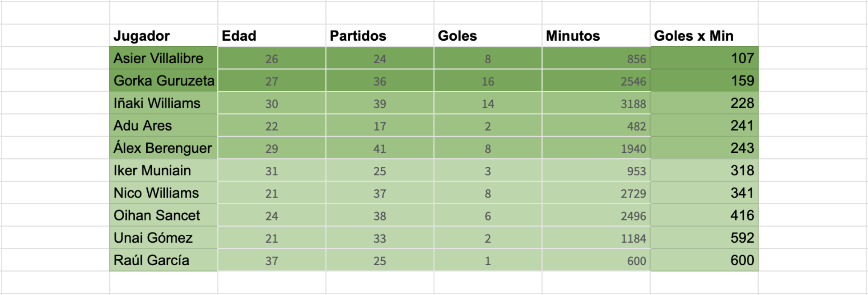This screenshot has height=295, width=868.
Task: Click the Gorka Guruzeta name cell
Action: click(x=163, y=81)
